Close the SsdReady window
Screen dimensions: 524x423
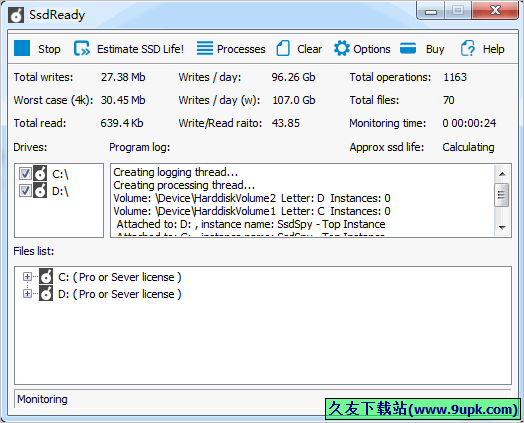[495, 11]
